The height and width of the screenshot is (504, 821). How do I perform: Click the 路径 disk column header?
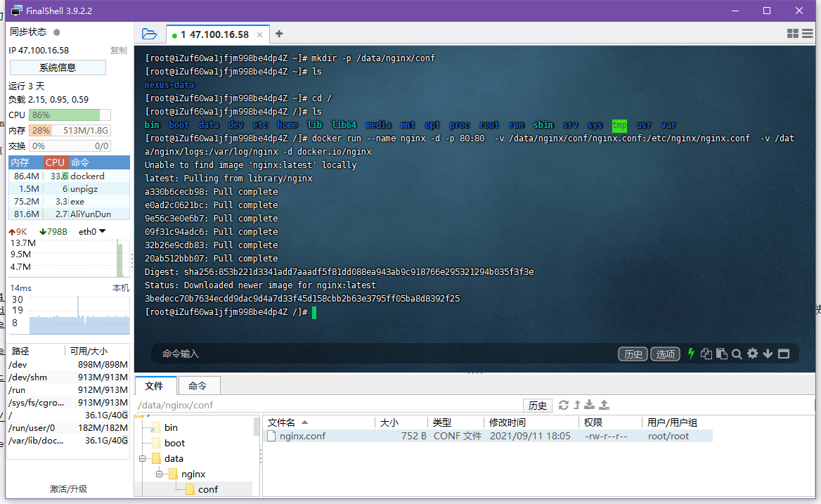36,351
